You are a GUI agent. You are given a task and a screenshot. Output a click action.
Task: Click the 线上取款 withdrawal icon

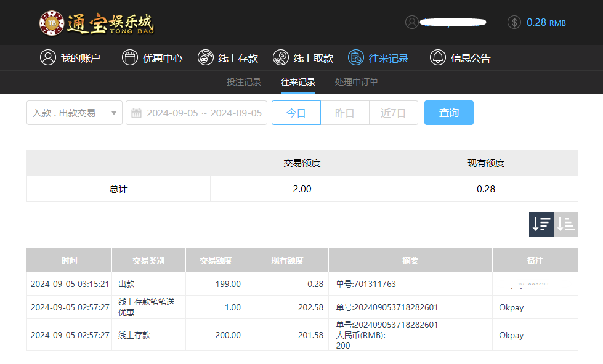[281, 58]
